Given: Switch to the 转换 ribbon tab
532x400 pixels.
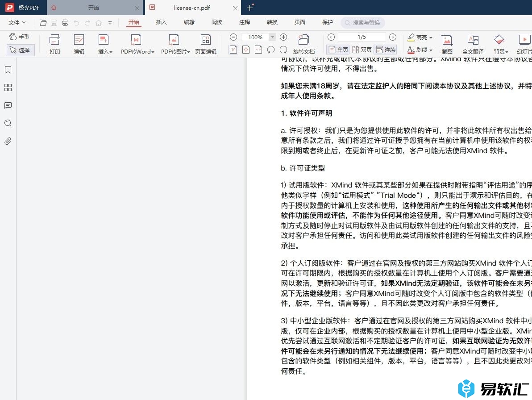Looking at the screenshot, I should click(x=272, y=22).
